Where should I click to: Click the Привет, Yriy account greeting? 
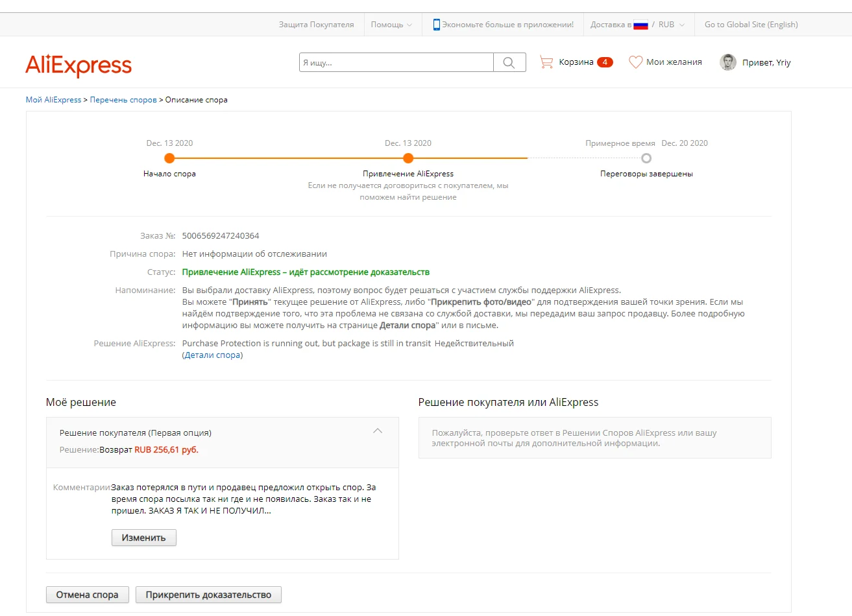coord(766,63)
